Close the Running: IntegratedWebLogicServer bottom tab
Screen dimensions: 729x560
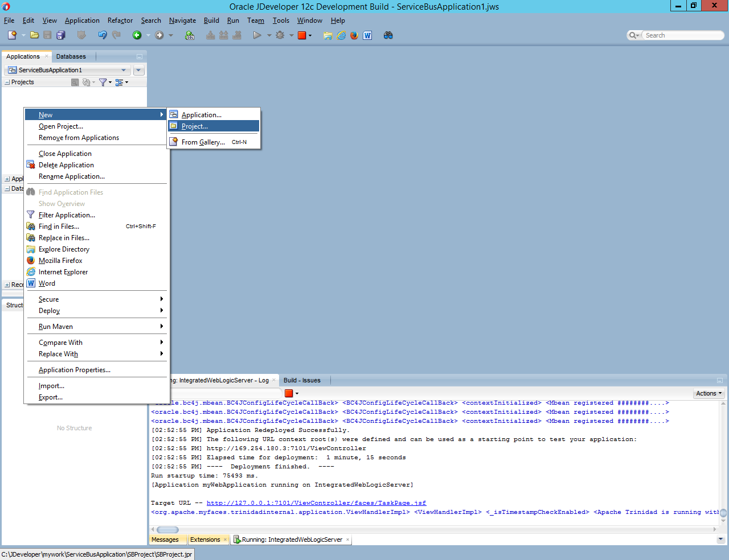(347, 540)
